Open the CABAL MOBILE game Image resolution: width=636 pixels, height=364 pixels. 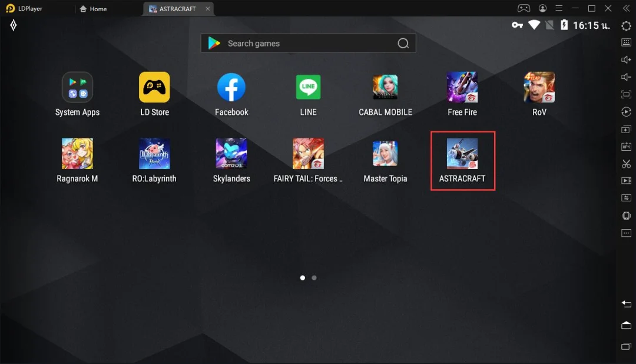[x=385, y=87]
